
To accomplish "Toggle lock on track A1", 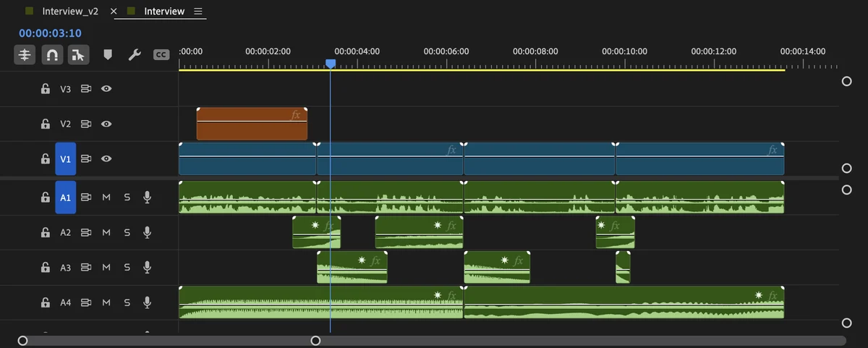I will [x=45, y=197].
